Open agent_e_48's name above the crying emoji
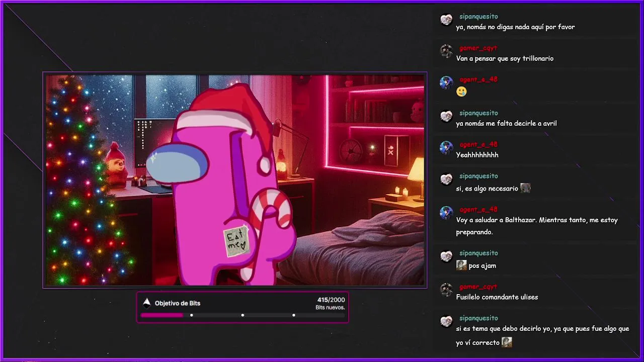This screenshot has width=644, height=362. (478, 79)
